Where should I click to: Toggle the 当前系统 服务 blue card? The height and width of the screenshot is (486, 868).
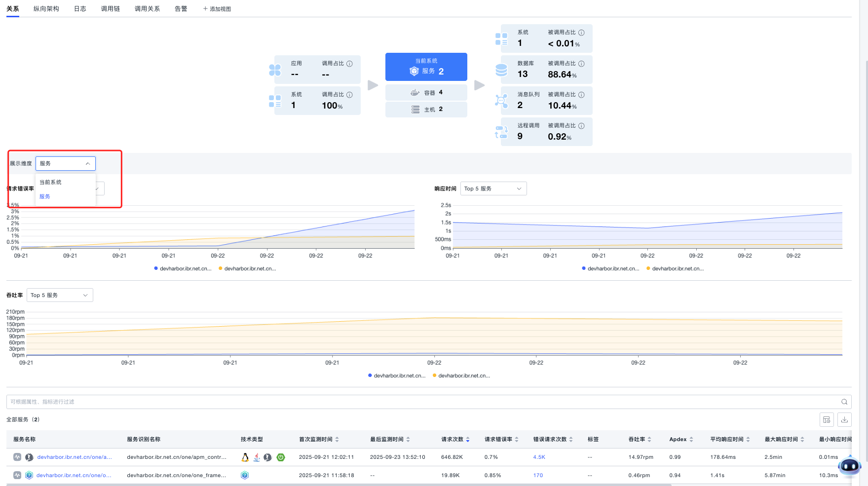coord(426,67)
